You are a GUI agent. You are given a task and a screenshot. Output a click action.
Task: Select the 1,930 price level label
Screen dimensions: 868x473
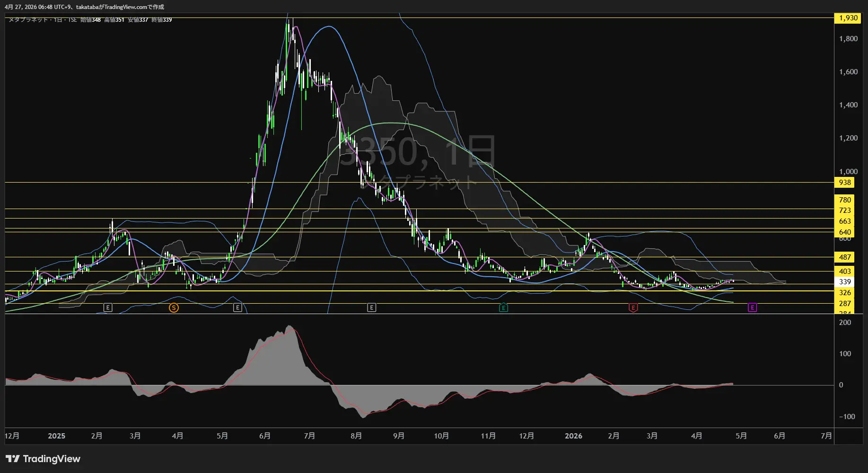click(x=848, y=18)
